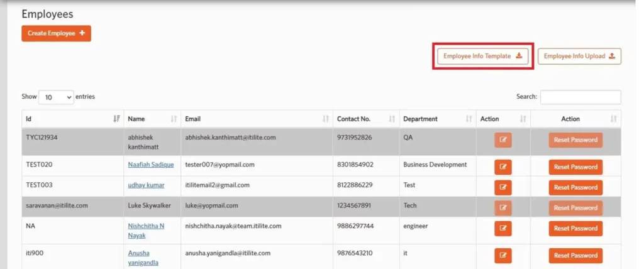Image resolution: width=644 pixels, height=269 pixels.
Task: Download the Employee Info Template
Action: pos(482,57)
